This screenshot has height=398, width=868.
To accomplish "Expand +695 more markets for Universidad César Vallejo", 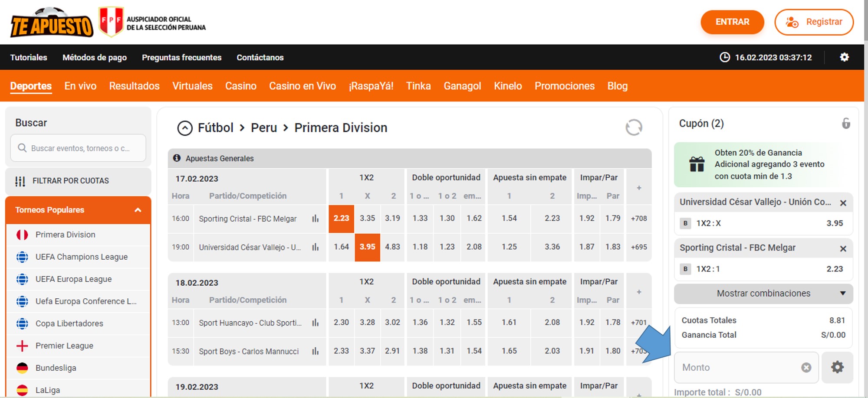I will point(639,247).
